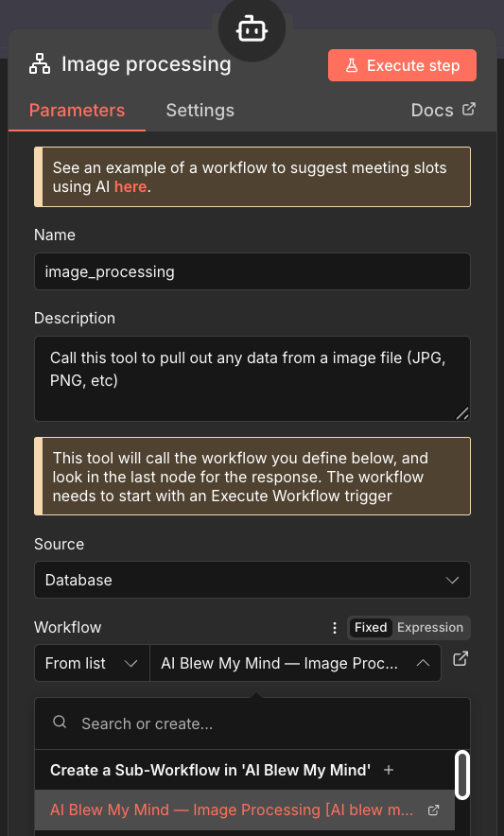The image size is (504, 836).
Task: Open Workflow options three-dot menu
Action: (335, 628)
